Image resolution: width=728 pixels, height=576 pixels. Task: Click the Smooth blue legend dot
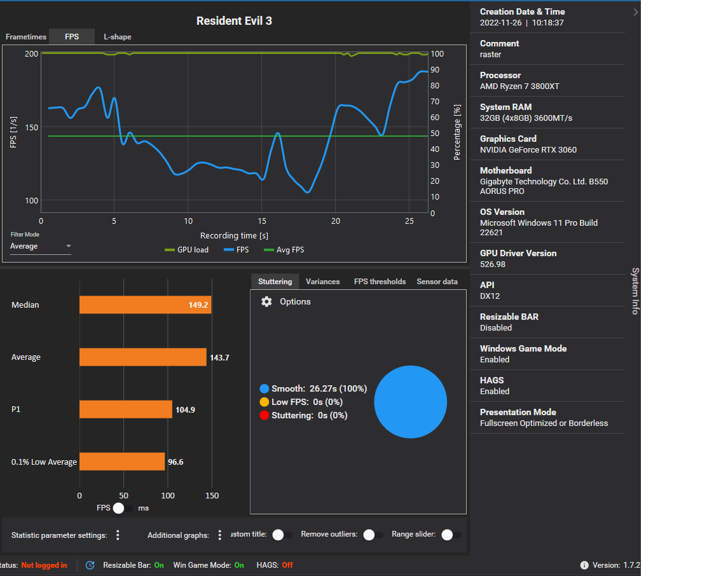[x=264, y=388]
